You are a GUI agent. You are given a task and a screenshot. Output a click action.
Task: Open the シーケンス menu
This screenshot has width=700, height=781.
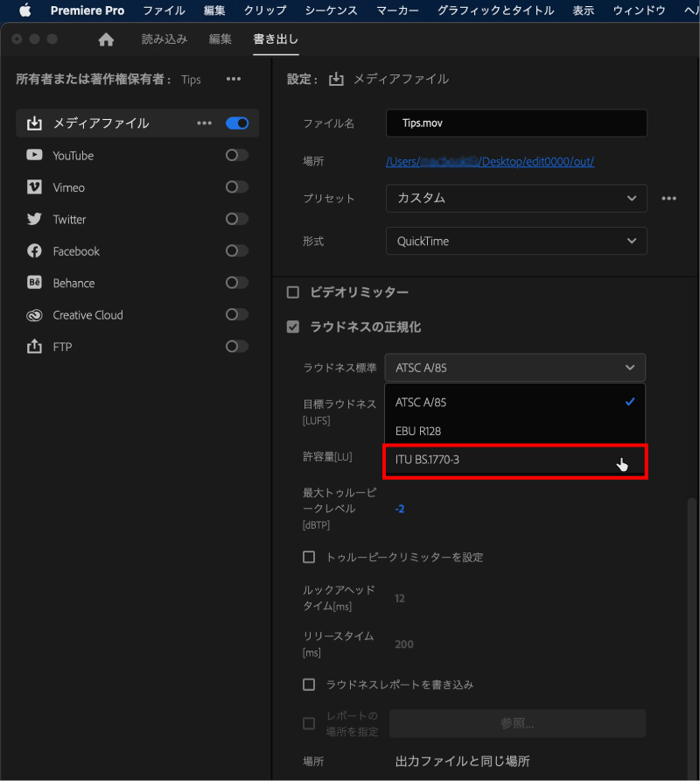point(331,11)
